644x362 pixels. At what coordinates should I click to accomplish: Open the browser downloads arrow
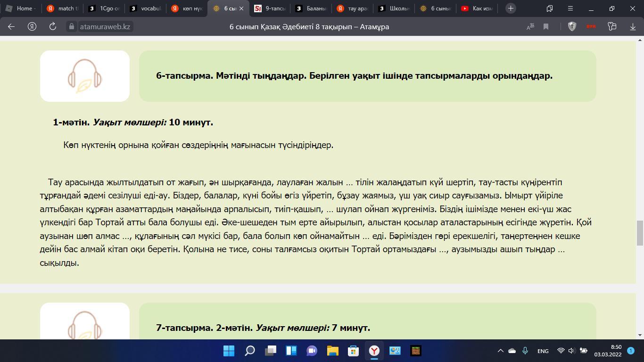[633, 26]
